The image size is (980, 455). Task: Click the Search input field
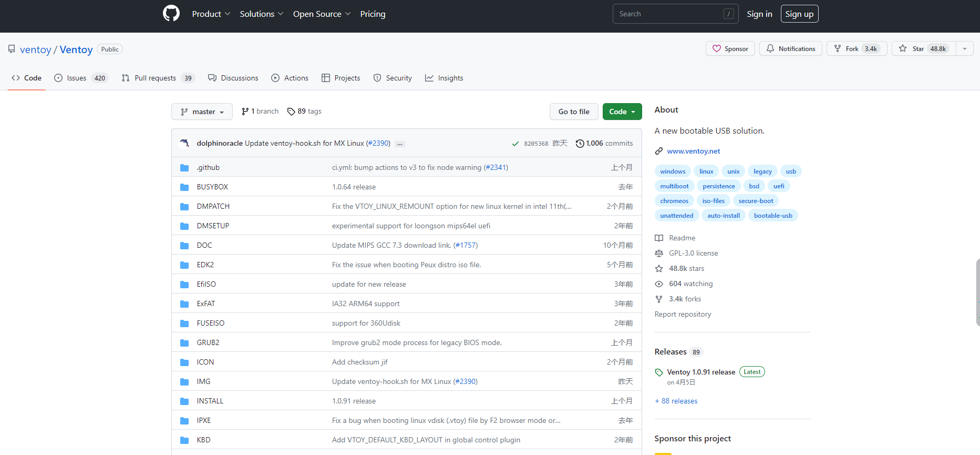coord(675,14)
